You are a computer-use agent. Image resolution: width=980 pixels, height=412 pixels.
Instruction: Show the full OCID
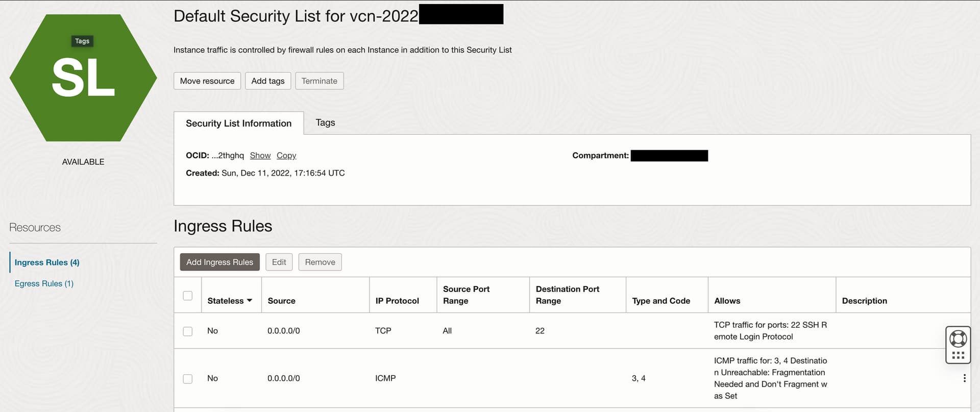pos(260,155)
